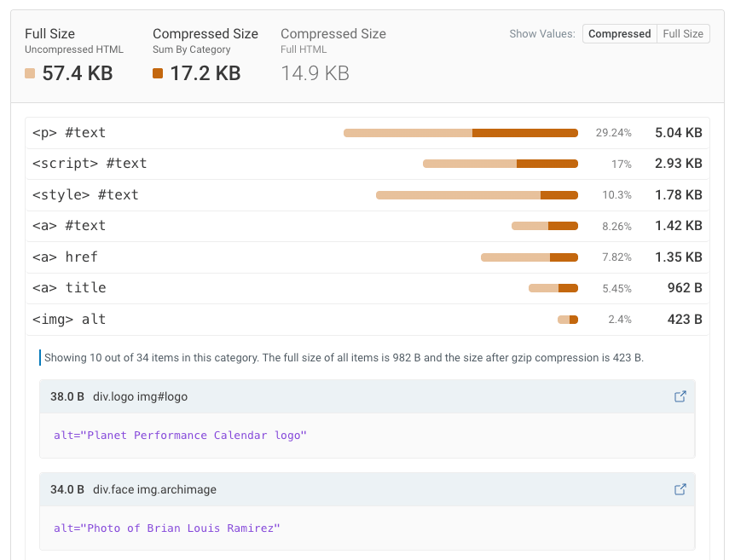Open external link for div.face img.archimage
Image resolution: width=735 pixels, height=560 pixels.
coord(680,489)
